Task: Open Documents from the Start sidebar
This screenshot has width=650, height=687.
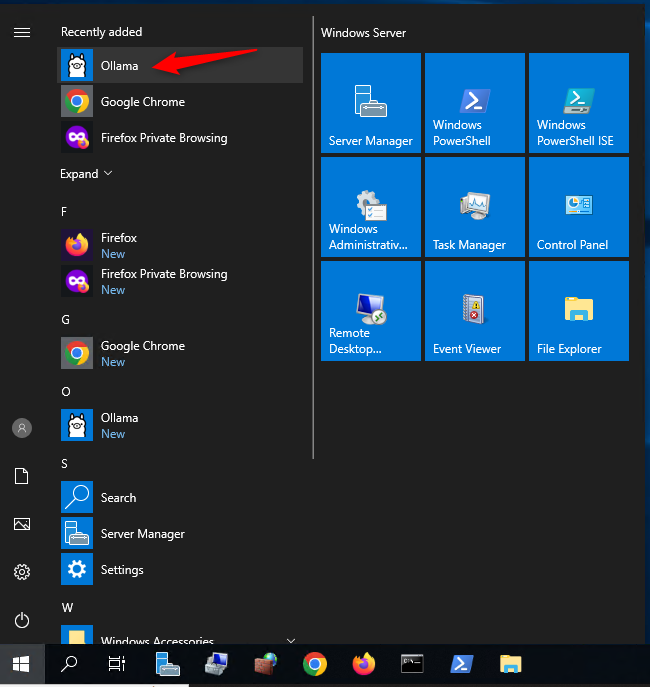Action: tap(22, 476)
